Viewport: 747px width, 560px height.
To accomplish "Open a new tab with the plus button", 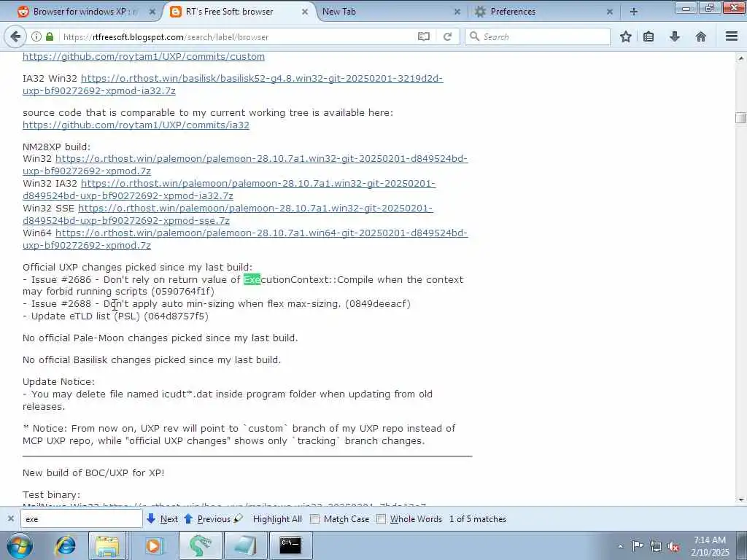I will (x=634, y=12).
